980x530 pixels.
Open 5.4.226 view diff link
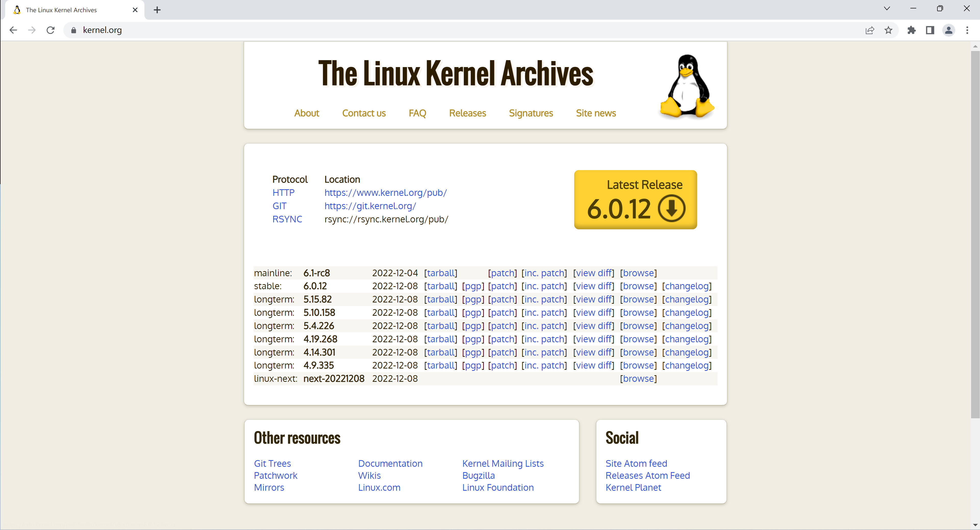594,326
